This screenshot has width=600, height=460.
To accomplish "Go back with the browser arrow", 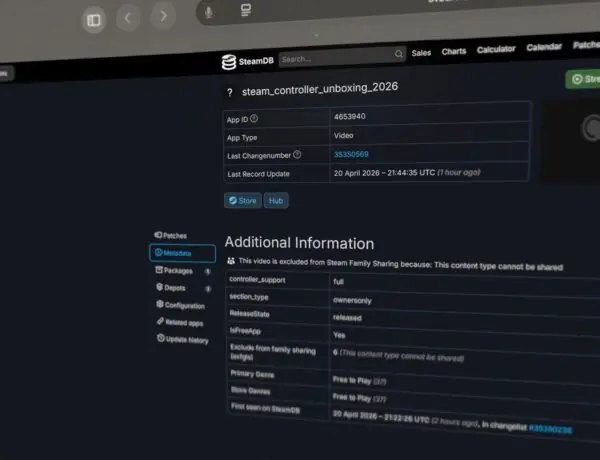I will (128, 17).
